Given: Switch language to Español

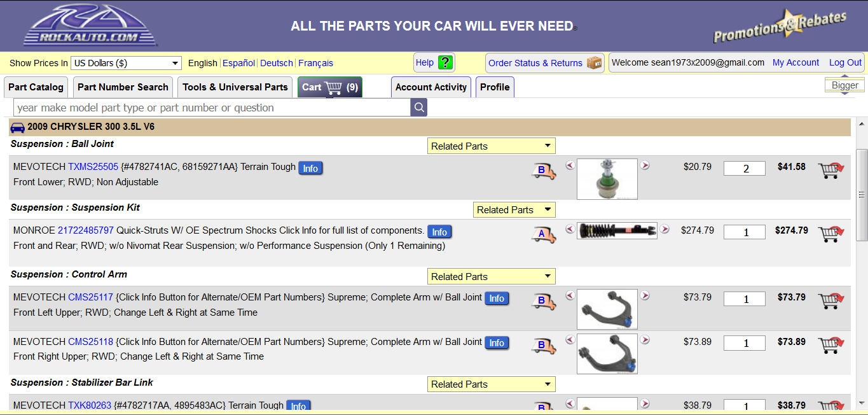Looking at the screenshot, I should click(238, 63).
